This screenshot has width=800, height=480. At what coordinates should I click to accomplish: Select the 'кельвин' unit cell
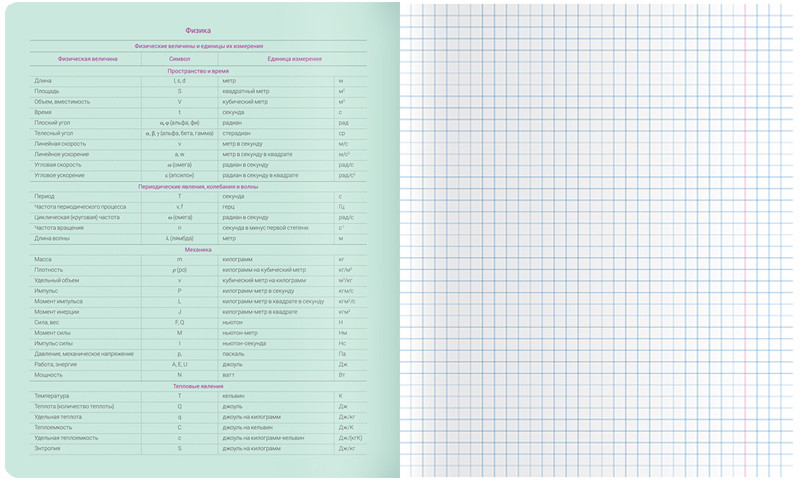click(x=233, y=396)
